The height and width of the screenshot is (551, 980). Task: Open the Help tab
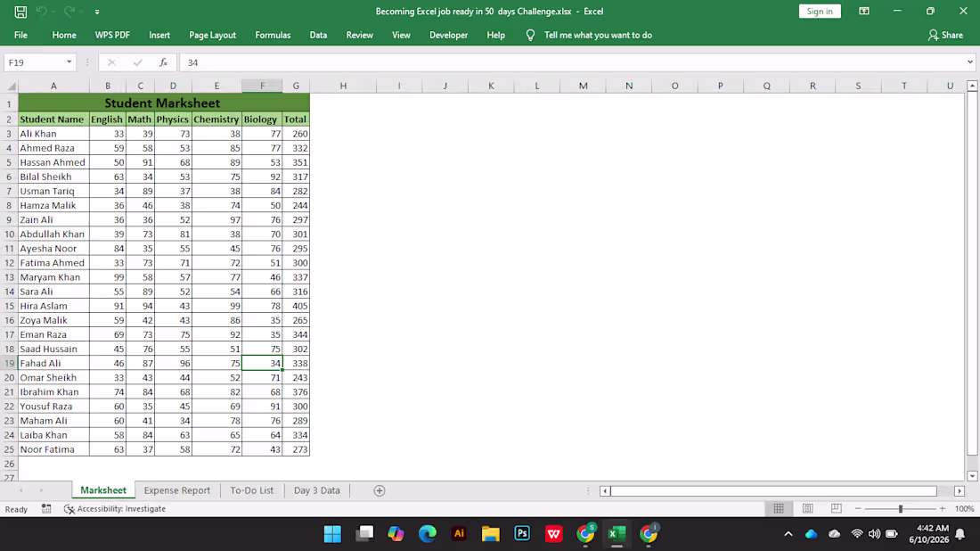coord(495,35)
